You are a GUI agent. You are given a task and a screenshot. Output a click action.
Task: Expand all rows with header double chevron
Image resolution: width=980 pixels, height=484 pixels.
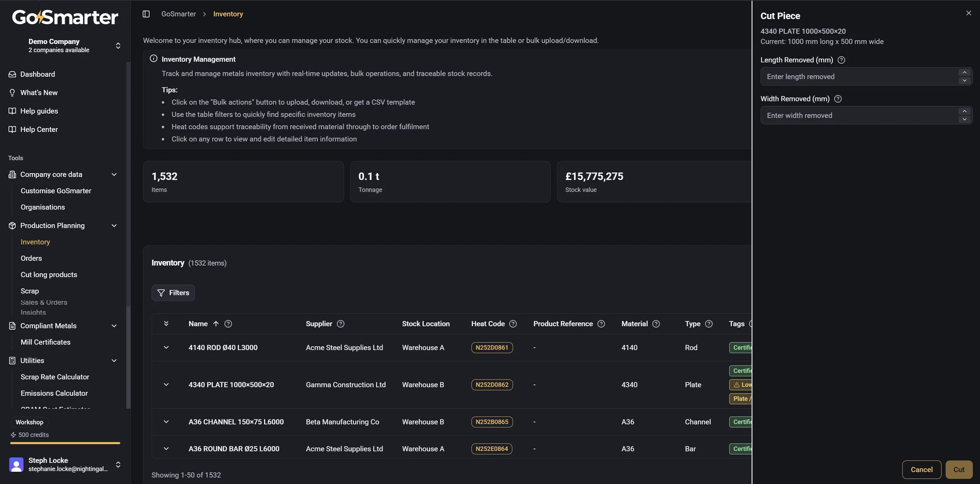coord(166,323)
